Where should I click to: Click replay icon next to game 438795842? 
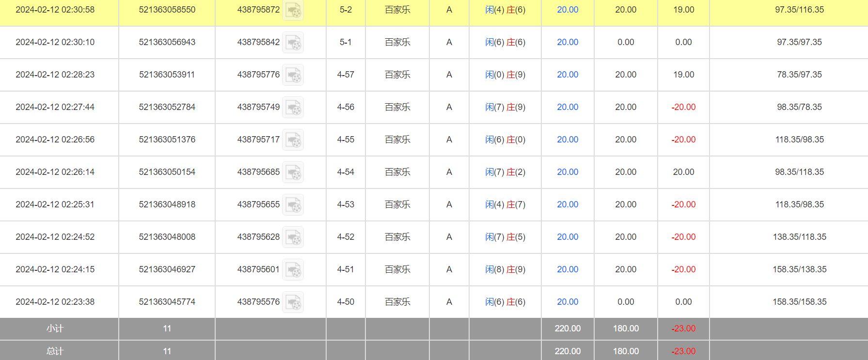(293, 43)
